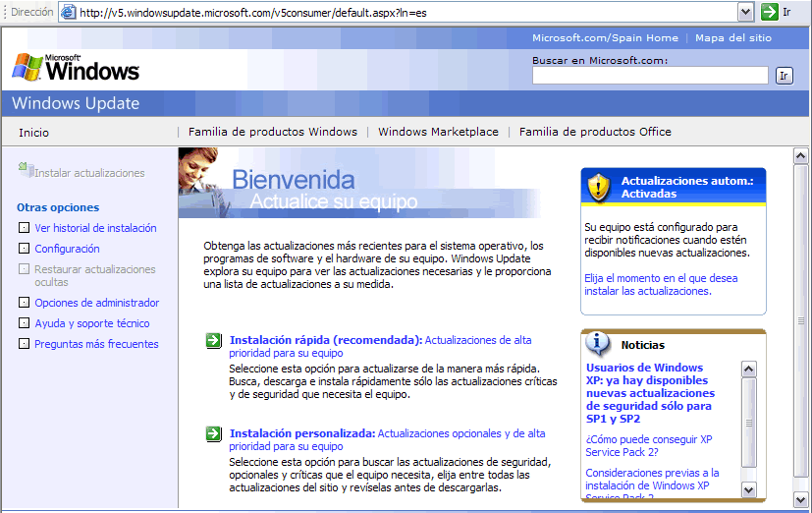Click bullet icon beside Ayuda y soporte técnico

click(x=24, y=322)
